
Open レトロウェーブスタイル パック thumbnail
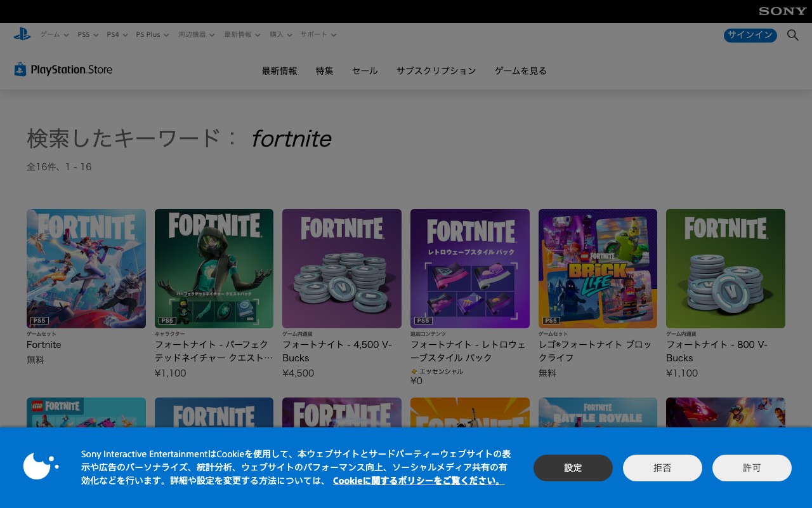(470, 269)
